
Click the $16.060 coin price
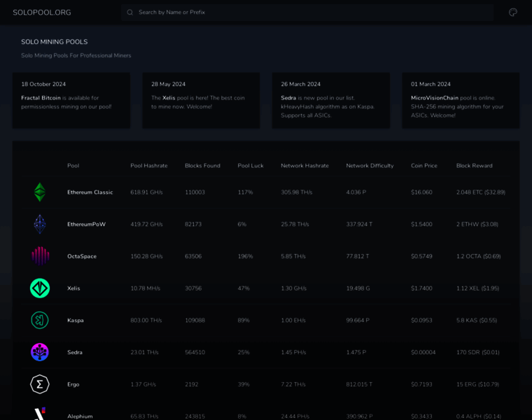(421, 192)
